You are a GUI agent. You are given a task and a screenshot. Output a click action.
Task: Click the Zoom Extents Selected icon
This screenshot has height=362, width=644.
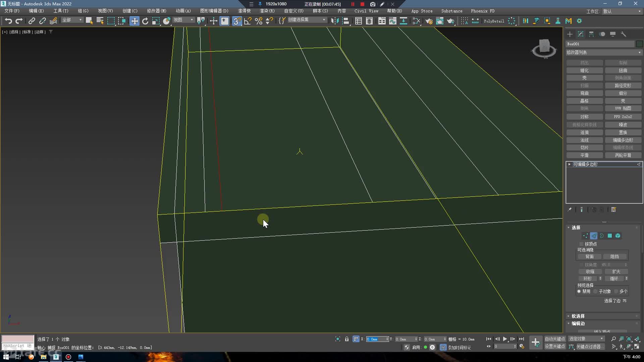629,339
